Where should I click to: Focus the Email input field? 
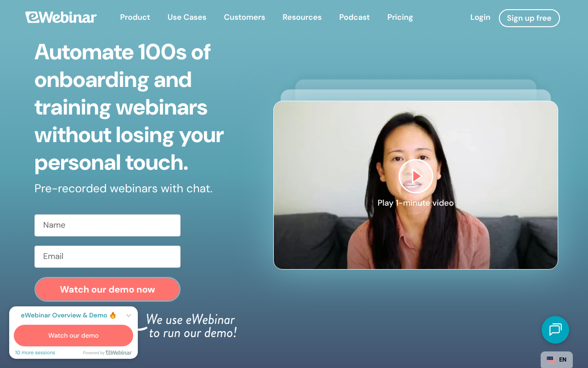(x=107, y=257)
